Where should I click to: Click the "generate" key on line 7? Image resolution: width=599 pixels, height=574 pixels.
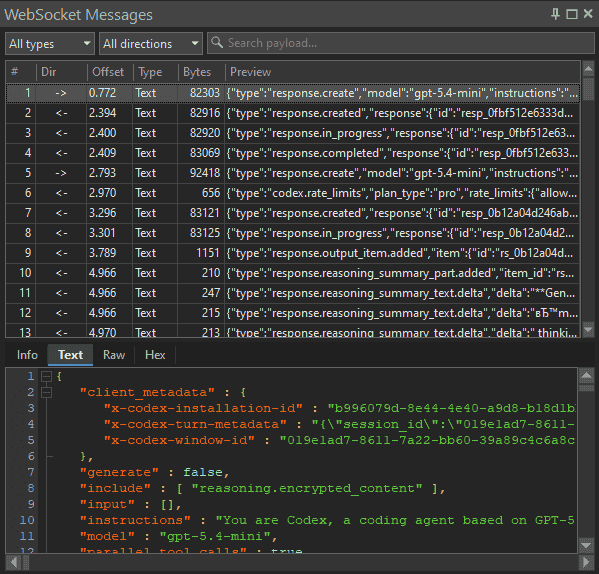119,472
